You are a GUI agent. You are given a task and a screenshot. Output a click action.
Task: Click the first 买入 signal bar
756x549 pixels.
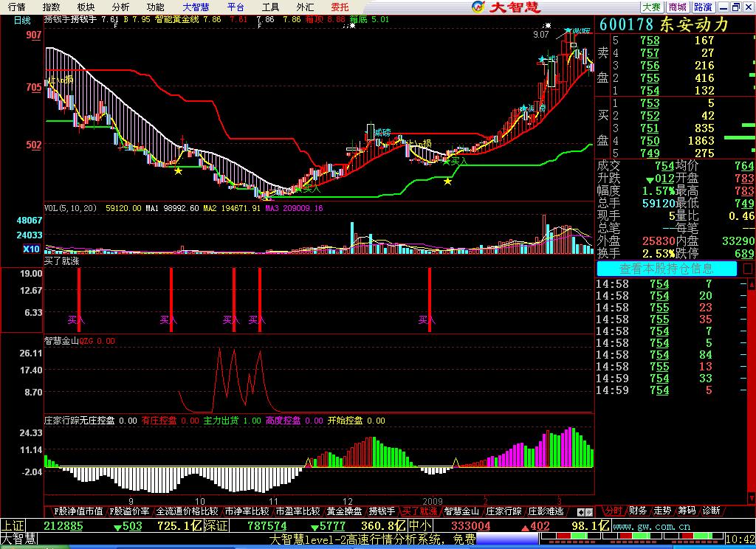pyautogui.click(x=79, y=300)
